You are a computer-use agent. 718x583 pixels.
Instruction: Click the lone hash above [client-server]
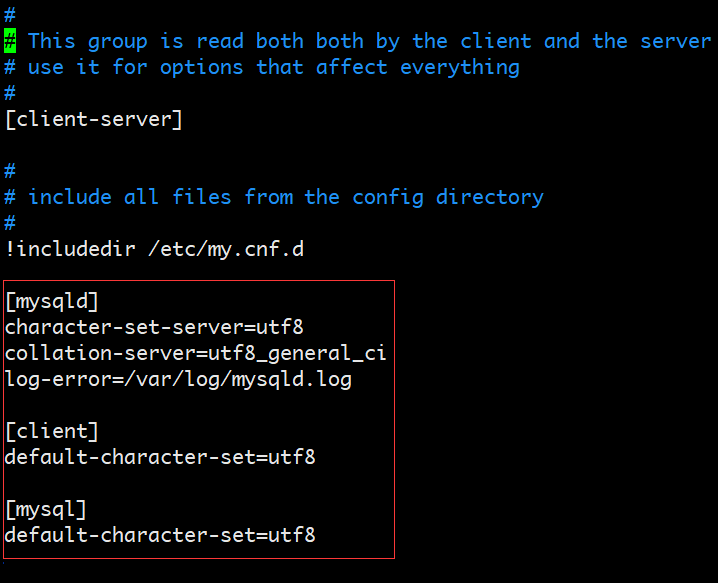(x=10, y=93)
